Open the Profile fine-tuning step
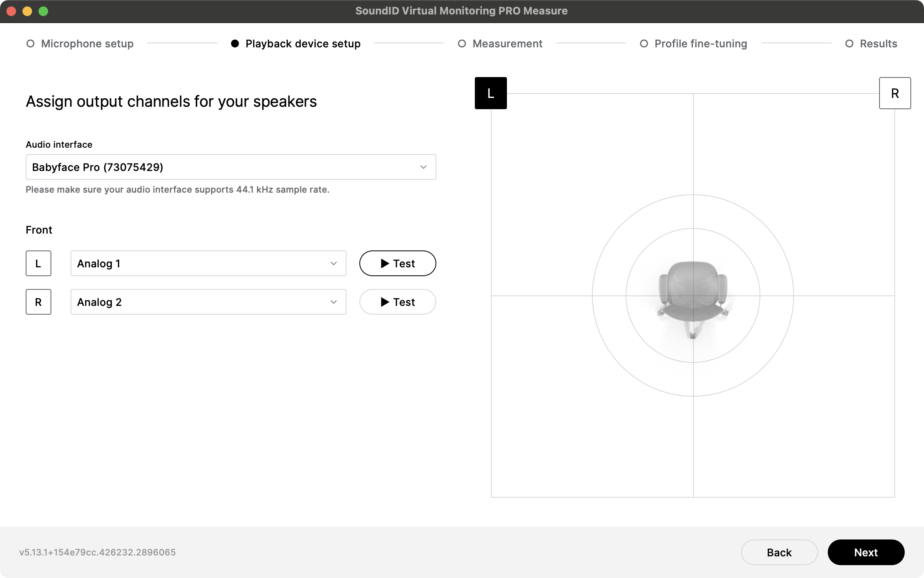Screen dimensions: 924x578 [700, 43]
